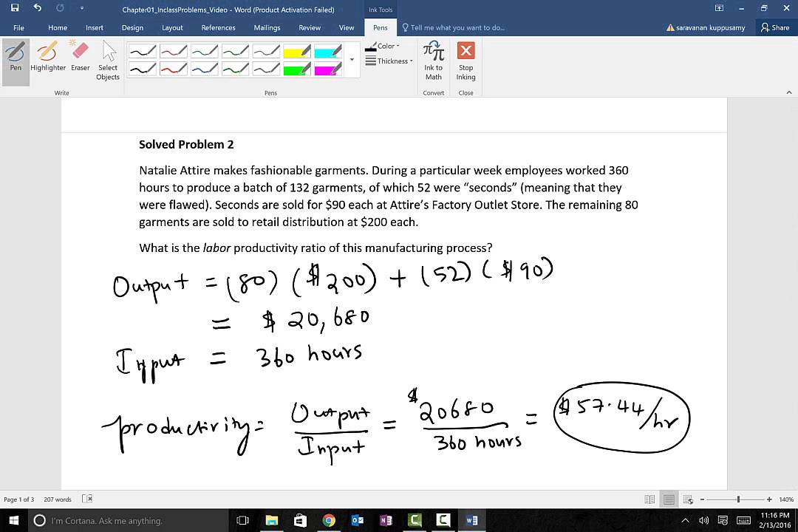
Task: Pick the thin red pen, top row
Action: (x=174, y=51)
